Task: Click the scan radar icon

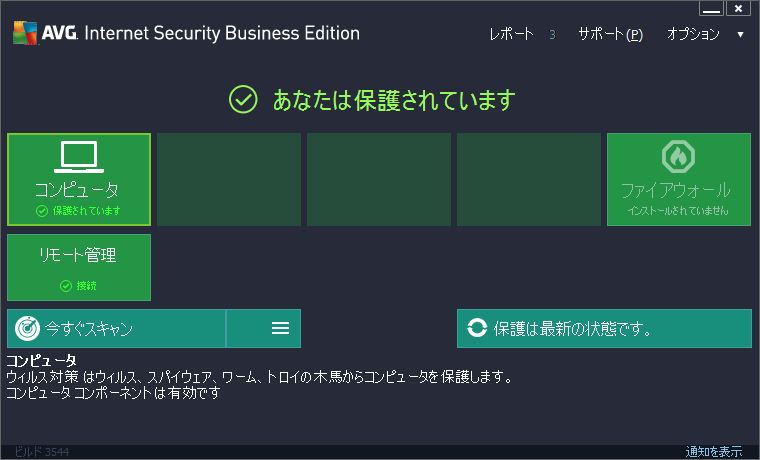Action: tap(27, 329)
